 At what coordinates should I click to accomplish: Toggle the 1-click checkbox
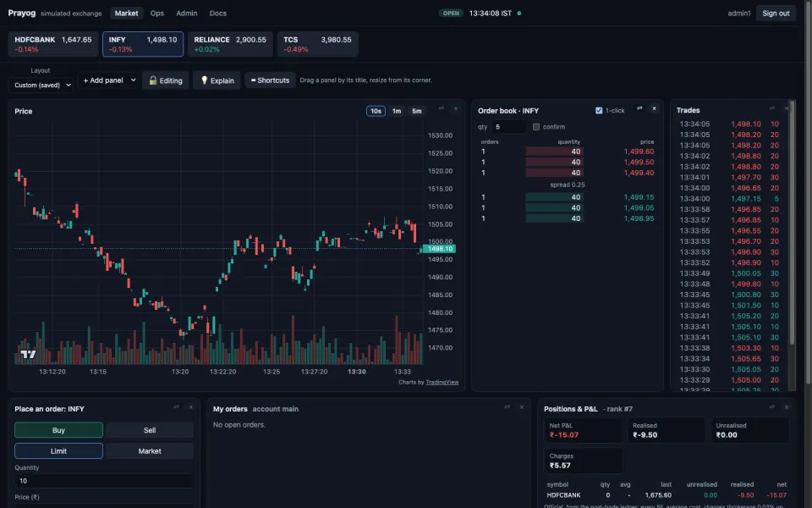coord(599,110)
